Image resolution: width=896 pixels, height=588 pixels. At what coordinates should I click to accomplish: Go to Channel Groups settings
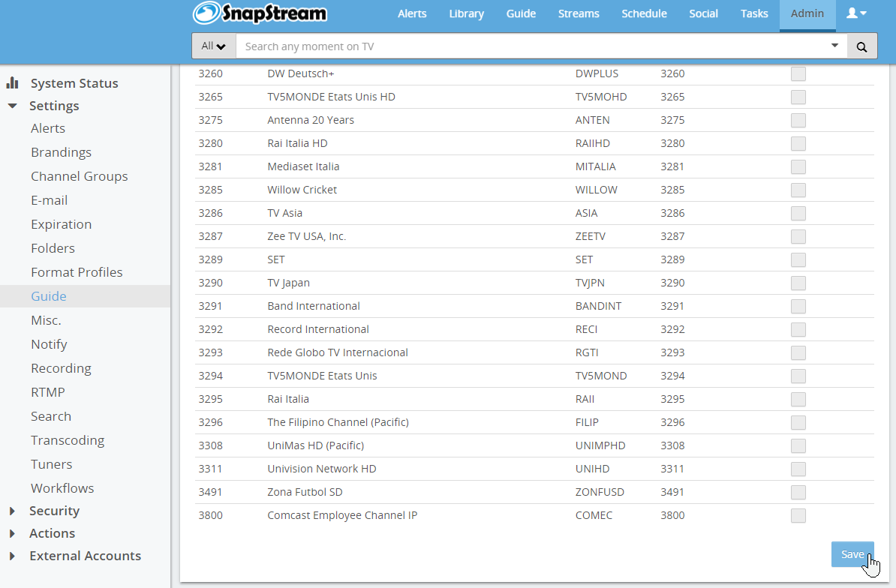click(x=80, y=176)
